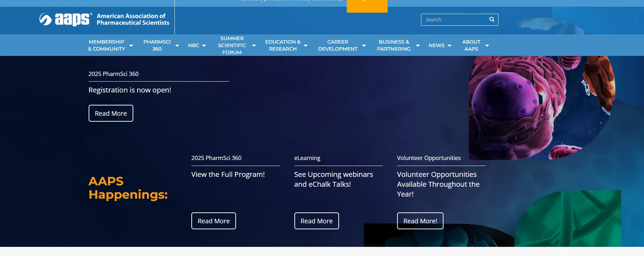Open the NBC menu item

(193, 45)
